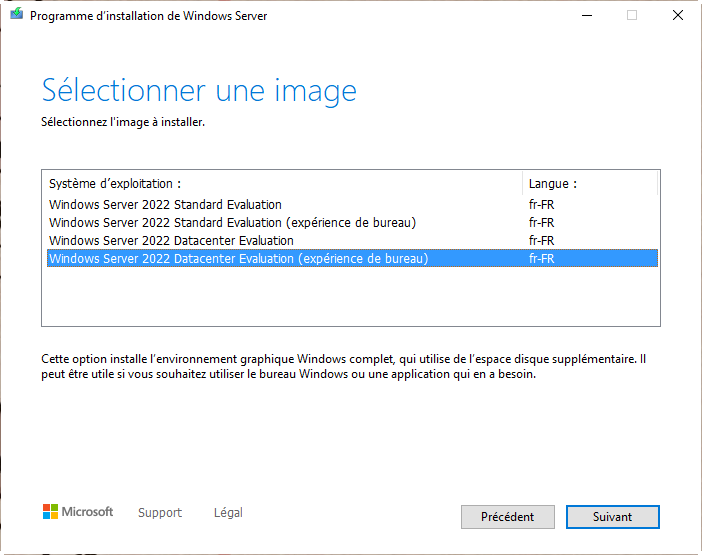Choose Standard Evaluation (expérience de bureau) image
Image resolution: width=702 pixels, height=555 pixels.
coord(232,222)
